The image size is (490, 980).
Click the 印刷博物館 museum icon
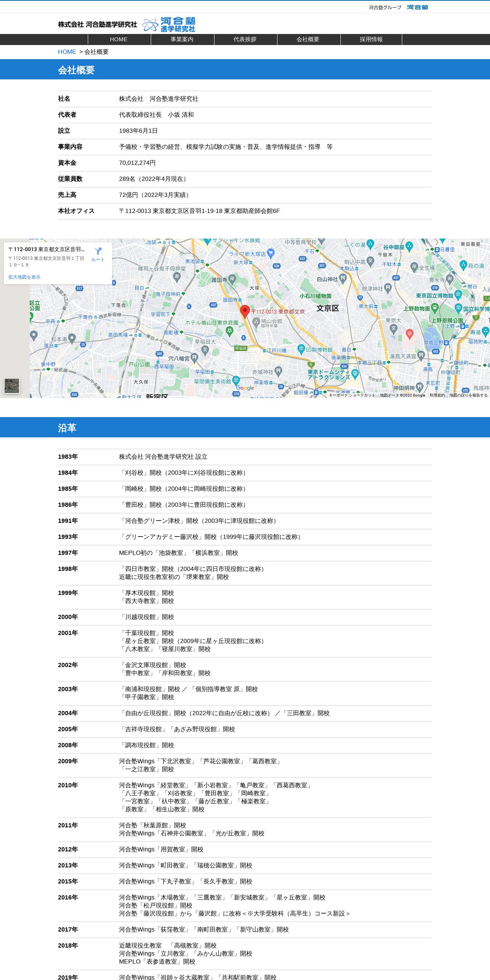pyautogui.click(x=301, y=349)
